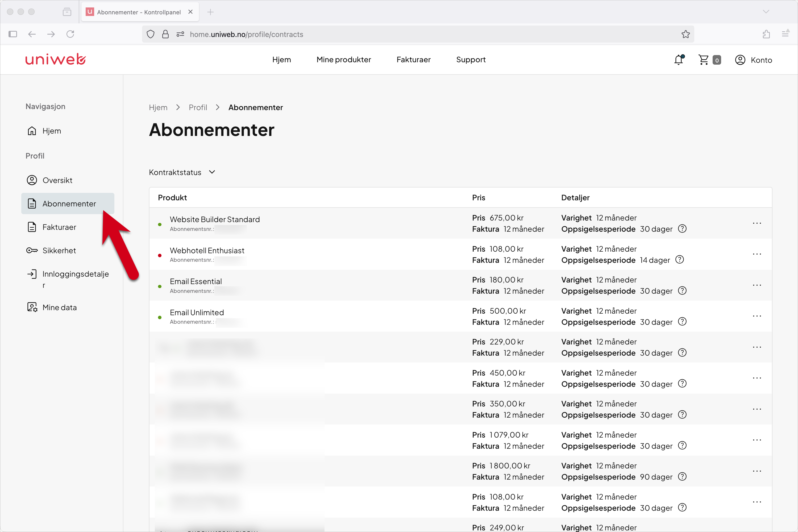Click the uniweb logo
This screenshot has height=532, width=798.
tap(56, 59)
